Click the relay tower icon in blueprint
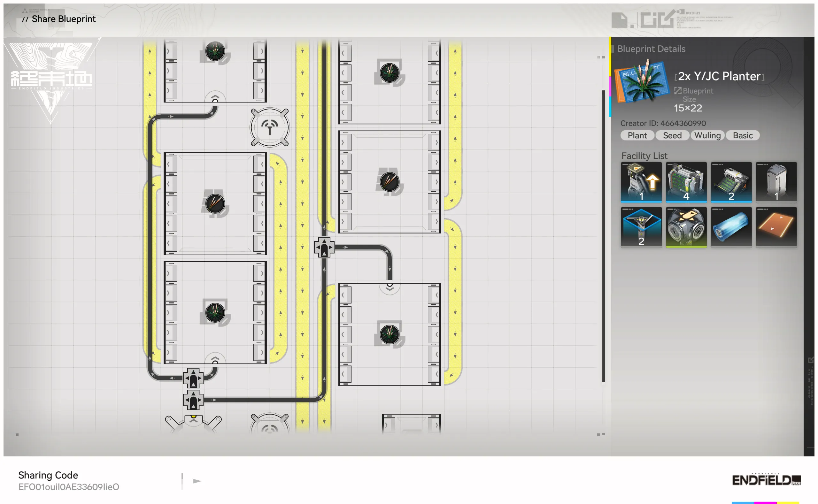Viewport: 818px width, 504px height. coord(269,127)
